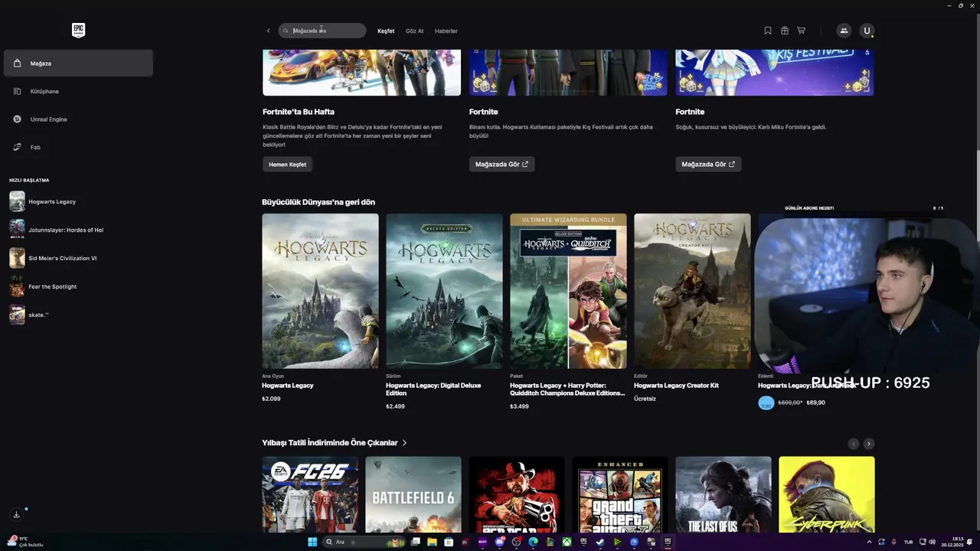The width and height of the screenshot is (980, 551).
Task: Click the Unreal Engine logo icon
Action: coord(17,119)
